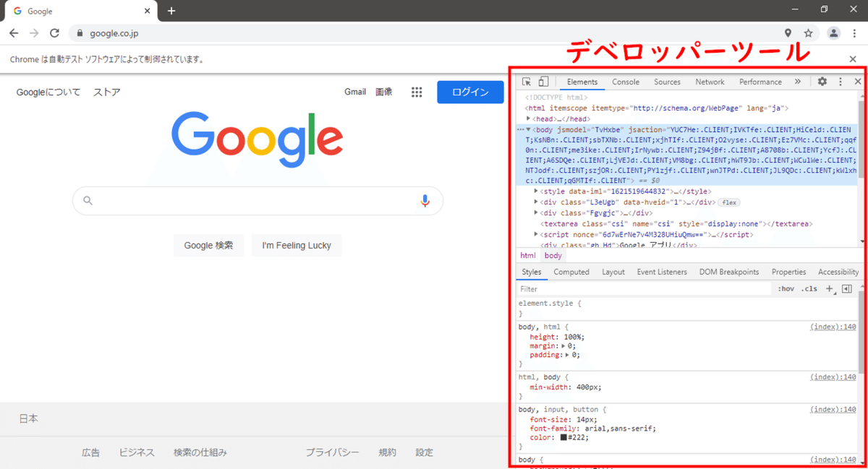Click the Google apps grid icon

coord(417,92)
